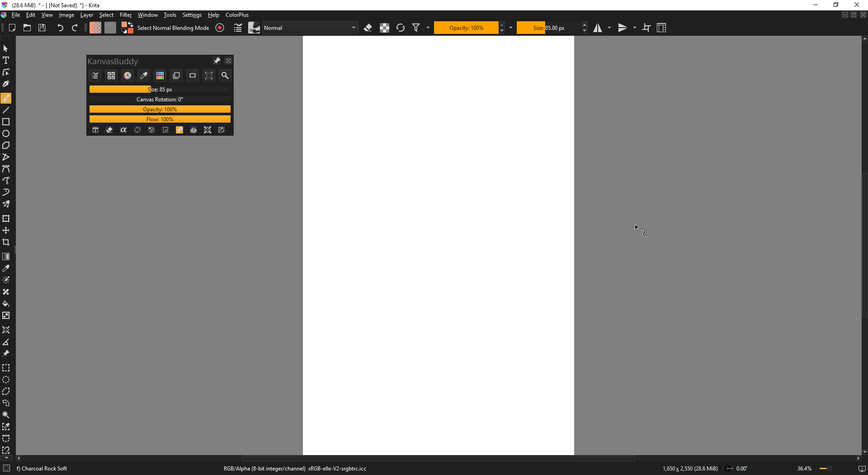The width and height of the screenshot is (868, 475).
Task: Click the ColorPlus menu button
Action: (237, 15)
